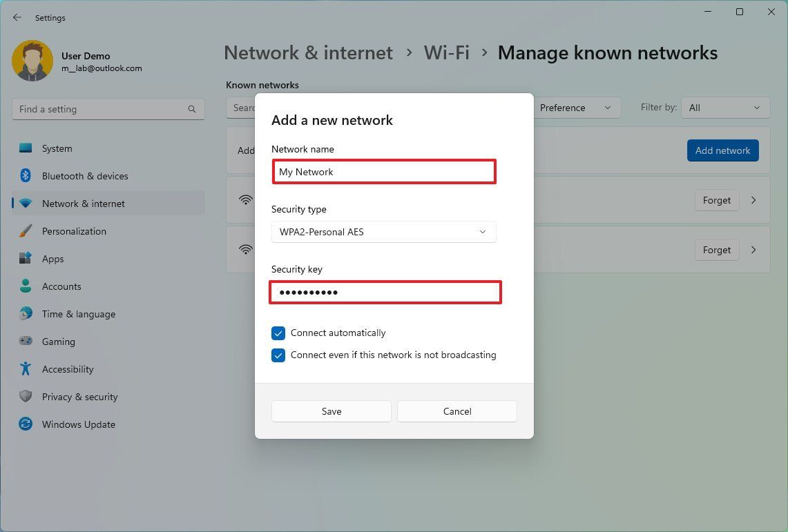
Task: Open the Filter by All dropdown
Action: pyautogui.click(x=725, y=108)
